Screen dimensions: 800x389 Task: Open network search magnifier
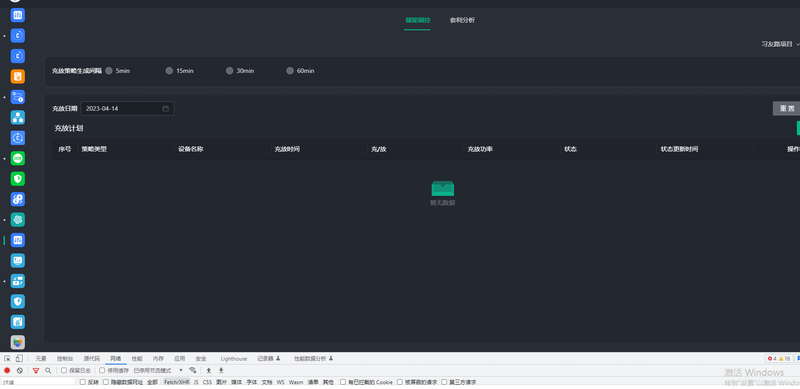click(x=48, y=371)
